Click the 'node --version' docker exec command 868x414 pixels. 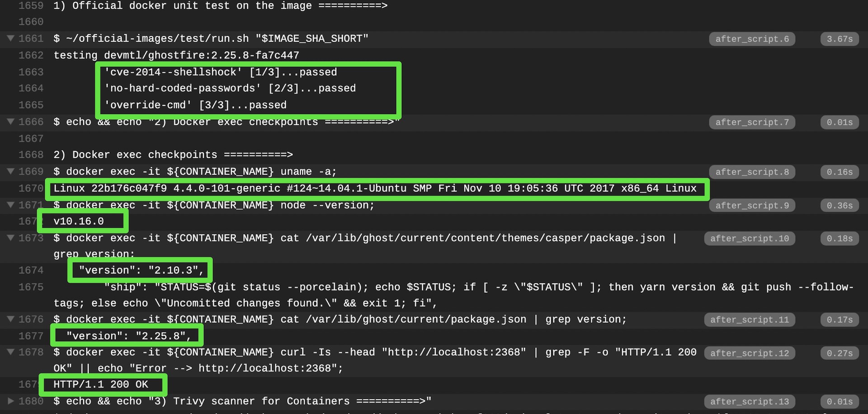point(214,205)
